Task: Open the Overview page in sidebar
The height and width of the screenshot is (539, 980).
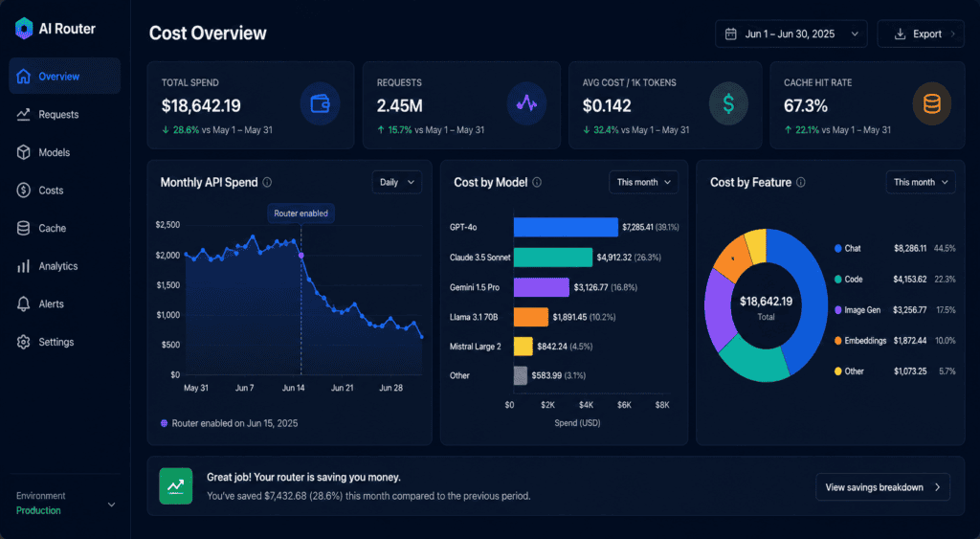Action: point(64,77)
